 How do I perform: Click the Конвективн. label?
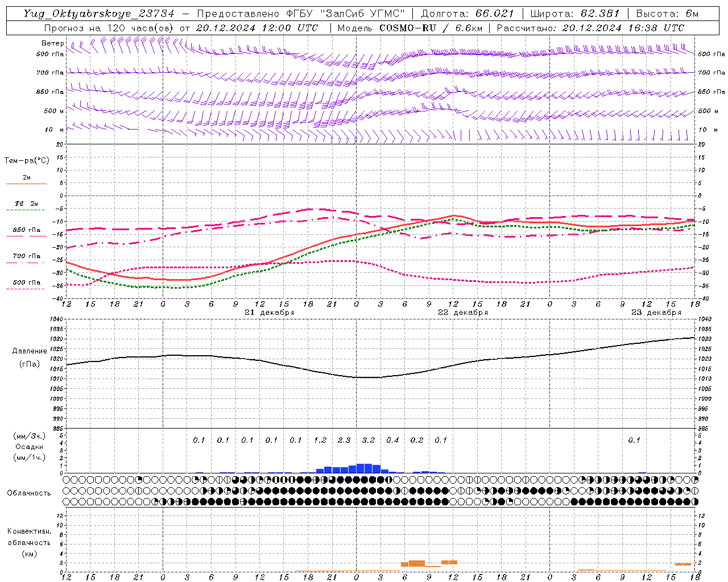[30, 531]
